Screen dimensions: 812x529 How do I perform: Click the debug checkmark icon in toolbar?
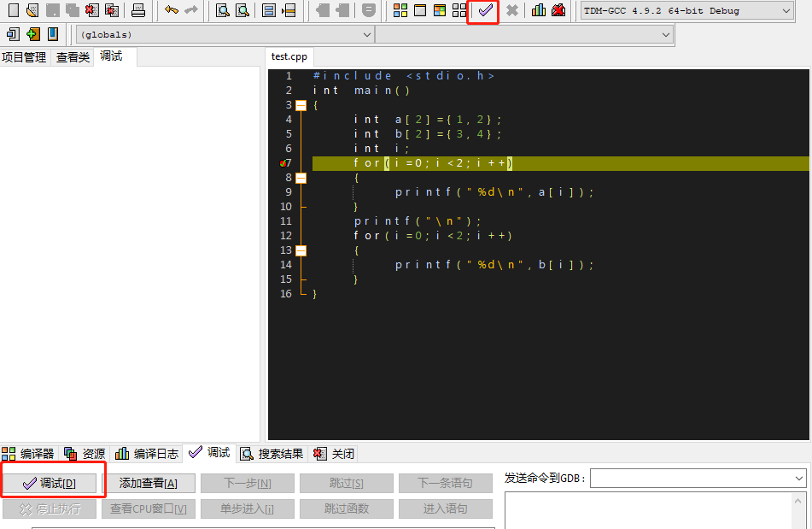click(485, 11)
